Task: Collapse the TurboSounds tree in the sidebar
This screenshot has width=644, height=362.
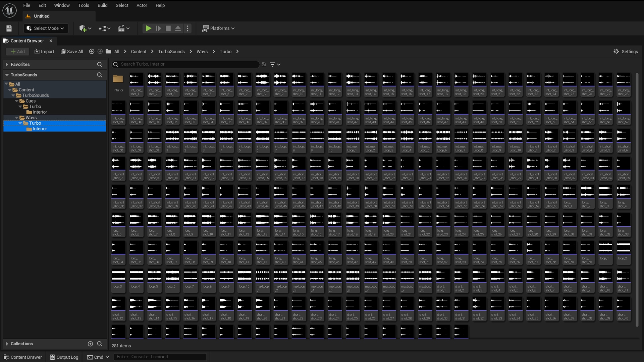Action: tap(7, 74)
